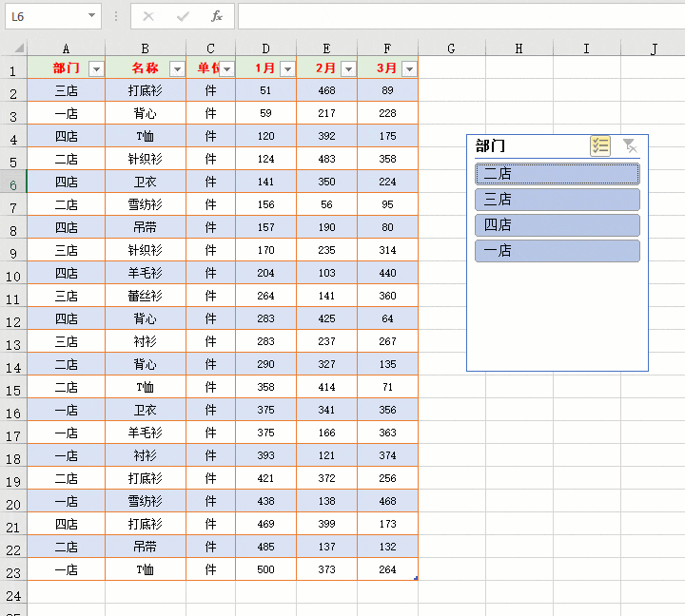This screenshot has height=616, width=685.
Task: Expand the Name Box dropdown arrow
Action: (92, 16)
